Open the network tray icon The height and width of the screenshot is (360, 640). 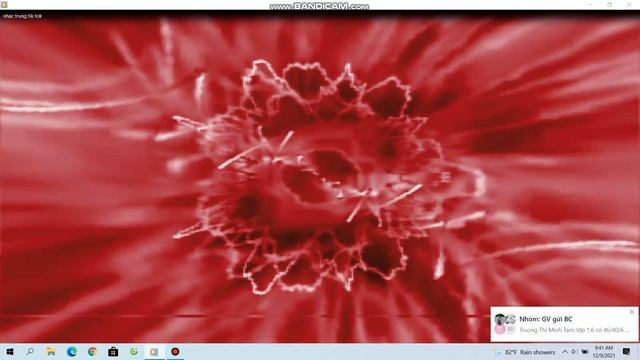585,352
